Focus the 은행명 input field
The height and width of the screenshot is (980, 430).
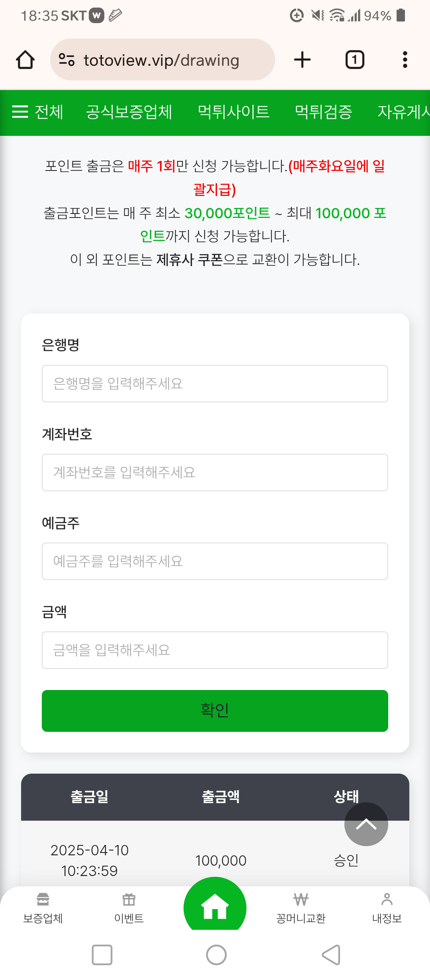coord(215,384)
